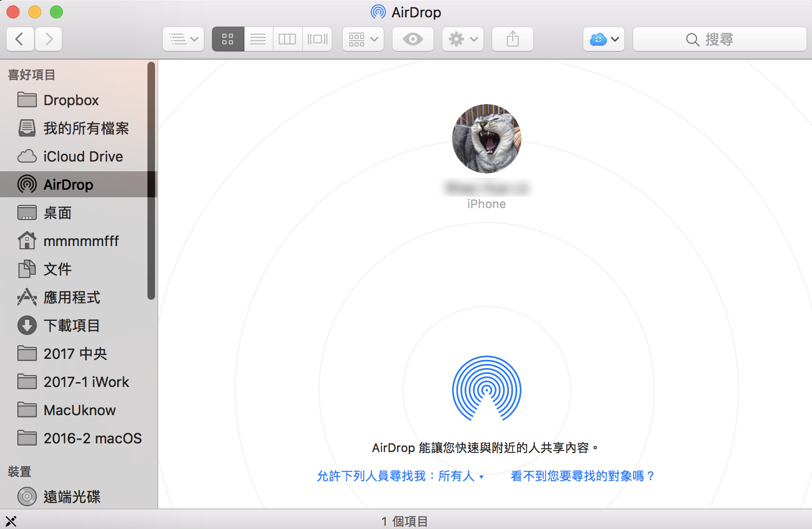
Task: Open the gear Action dropdown menu
Action: [x=462, y=39]
